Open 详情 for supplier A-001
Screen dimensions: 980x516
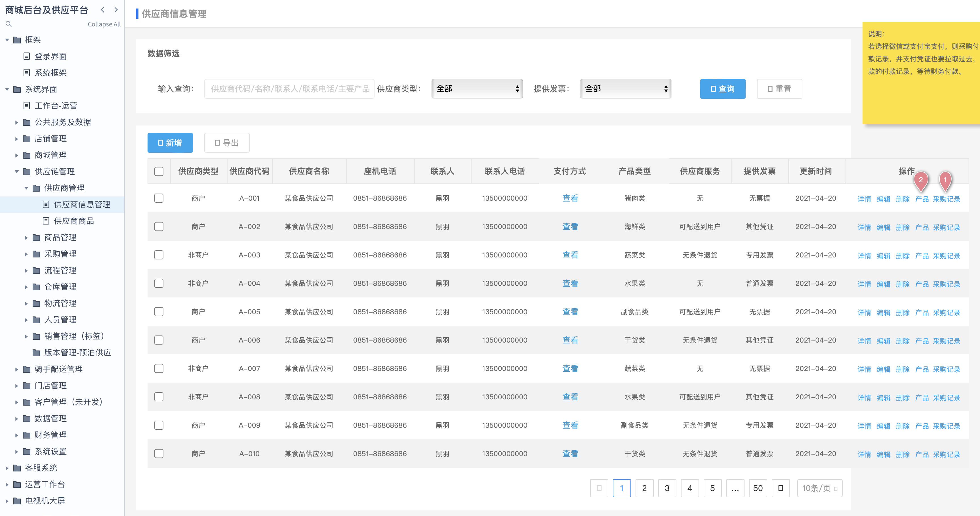(864, 199)
